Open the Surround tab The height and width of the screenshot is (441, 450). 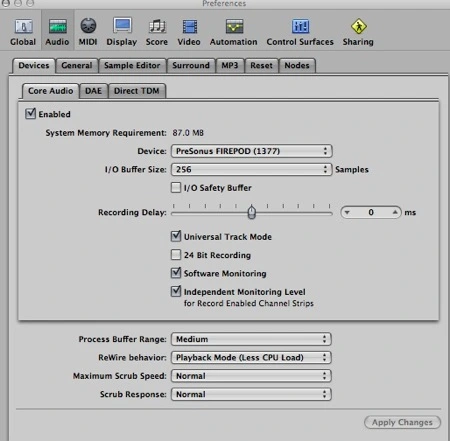point(191,65)
